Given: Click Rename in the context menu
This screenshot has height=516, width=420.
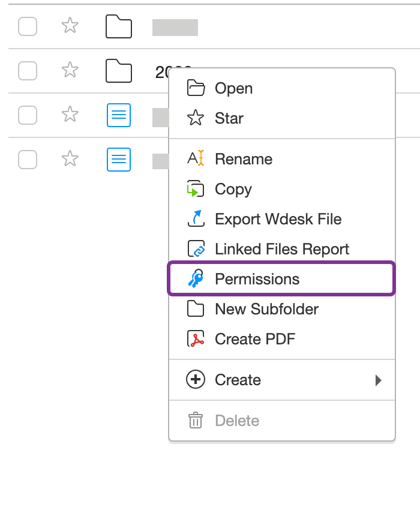Looking at the screenshot, I should pyautogui.click(x=243, y=159).
